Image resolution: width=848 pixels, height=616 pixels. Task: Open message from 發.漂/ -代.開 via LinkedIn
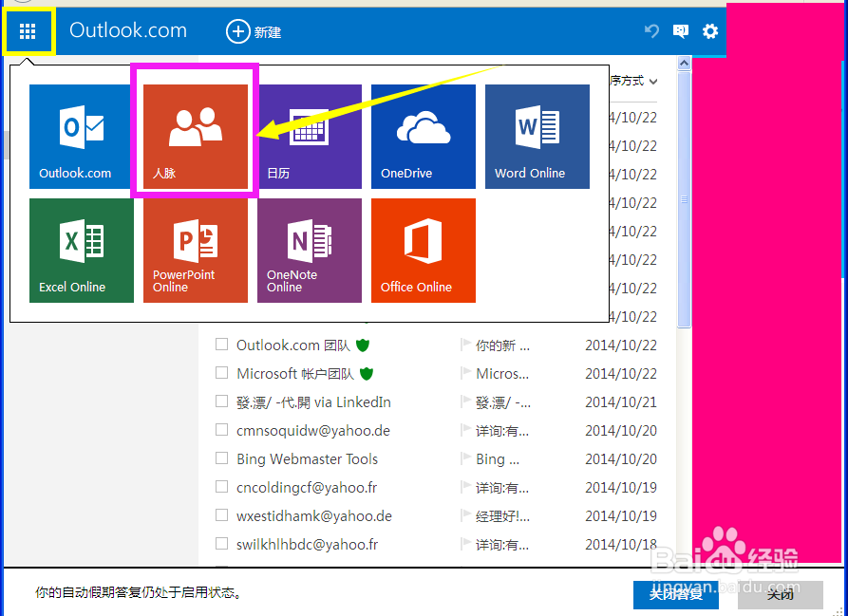[x=313, y=402]
